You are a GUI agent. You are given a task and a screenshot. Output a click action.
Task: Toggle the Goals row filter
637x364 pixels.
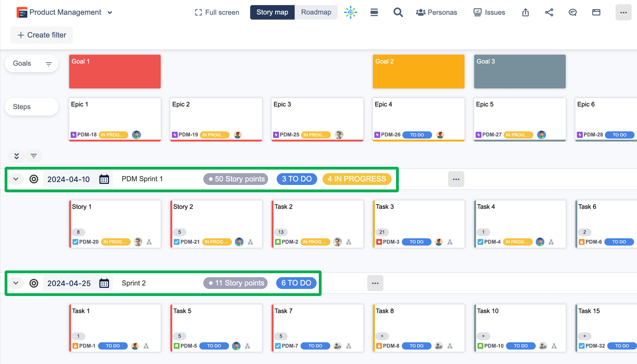tap(49, 64)
